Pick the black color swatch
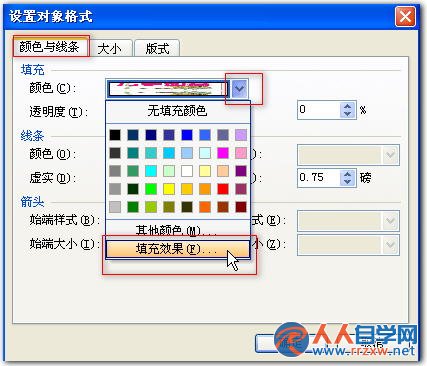The width and height of the screenshot is (427, 366). point(115,135)
